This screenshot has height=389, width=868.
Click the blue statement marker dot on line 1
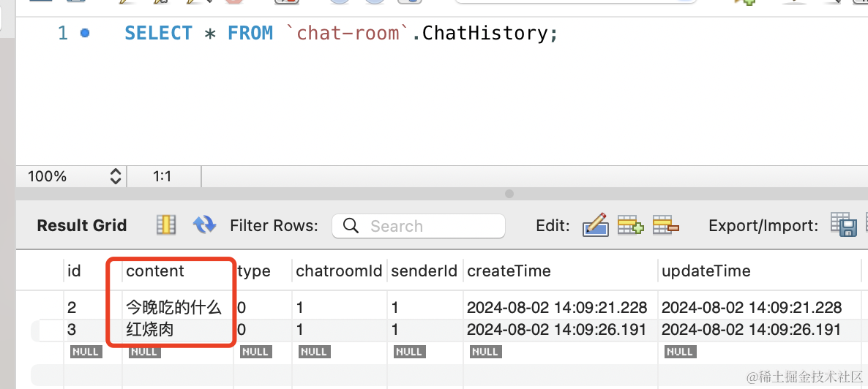click(85, 33)
